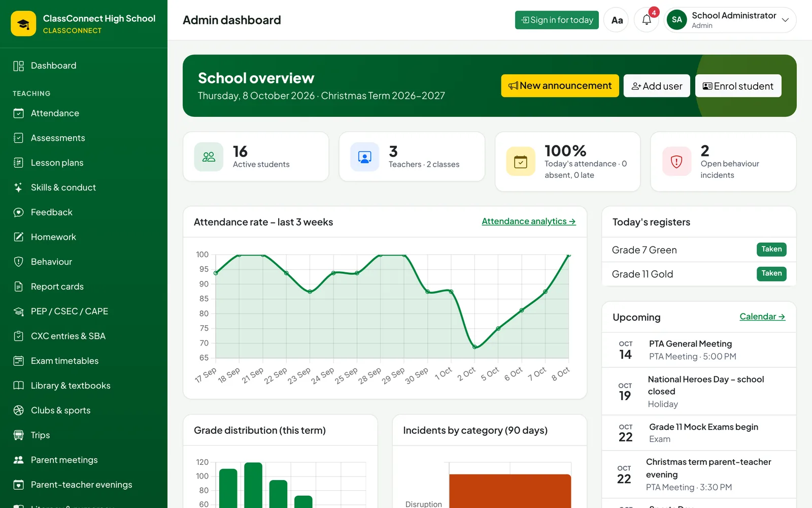Click the orange Disruption bar in incidents chart
Image resolution: width=812 pixels, height=508 pixels.
click(x=510, y=491)
